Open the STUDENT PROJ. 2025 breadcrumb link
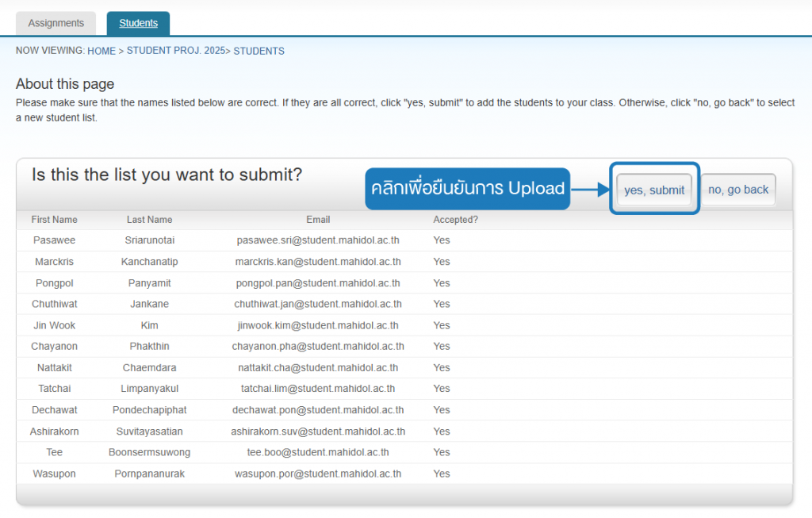 176,51
